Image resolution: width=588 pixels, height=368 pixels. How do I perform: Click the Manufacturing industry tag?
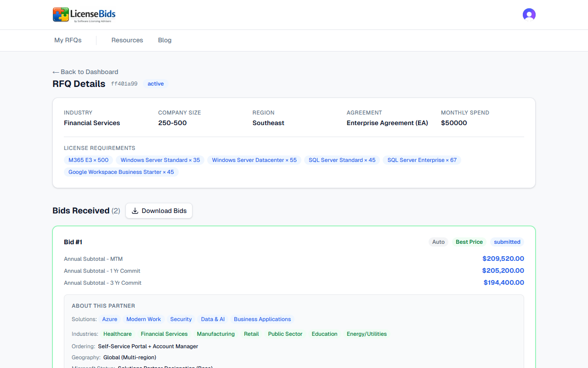(x=216, y=334)
